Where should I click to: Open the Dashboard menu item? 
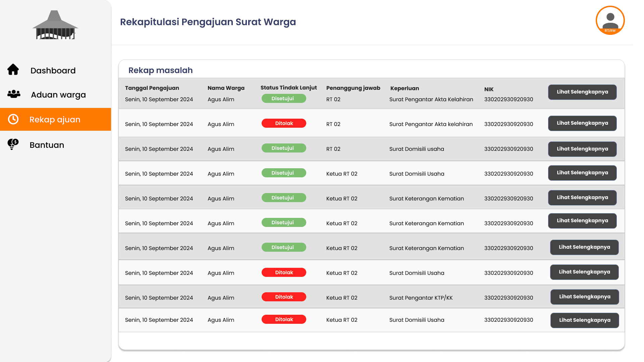point(53,71)
